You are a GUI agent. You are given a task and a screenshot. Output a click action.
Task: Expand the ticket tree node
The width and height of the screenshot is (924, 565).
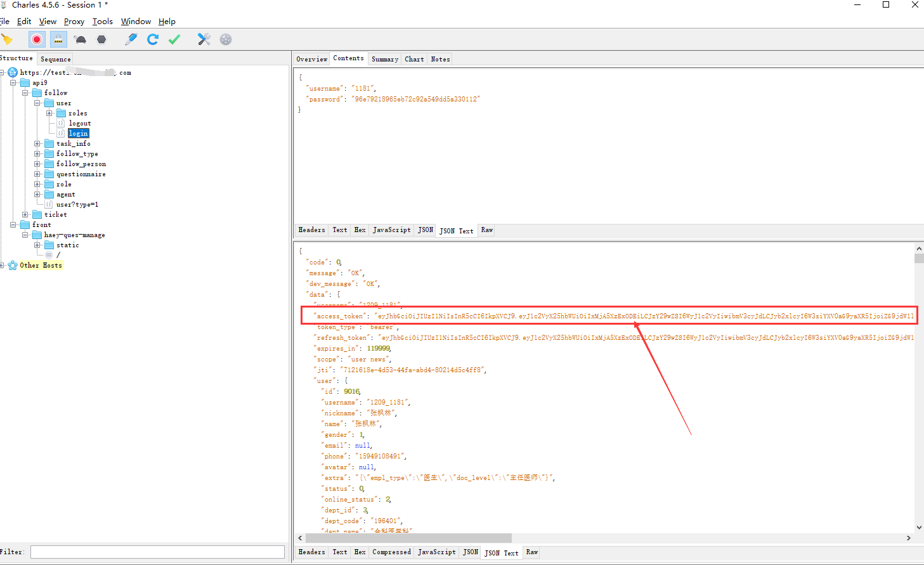click(25, 214)
